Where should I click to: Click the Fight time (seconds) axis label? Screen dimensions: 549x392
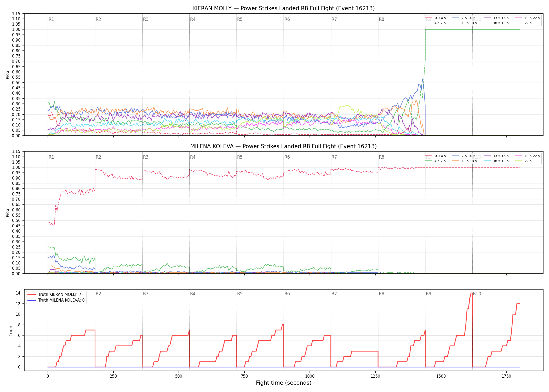click(284, 383)
